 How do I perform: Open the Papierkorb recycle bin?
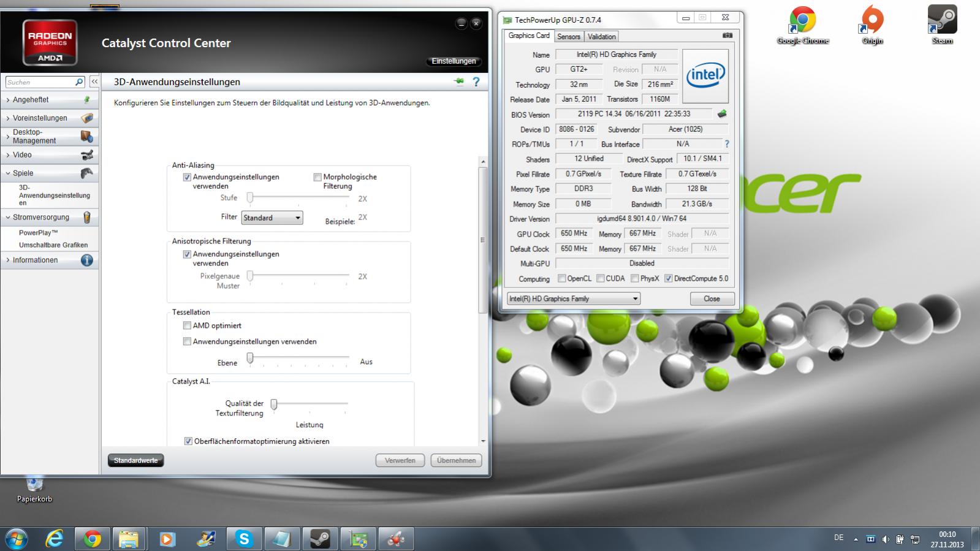(x=35, y=489)
